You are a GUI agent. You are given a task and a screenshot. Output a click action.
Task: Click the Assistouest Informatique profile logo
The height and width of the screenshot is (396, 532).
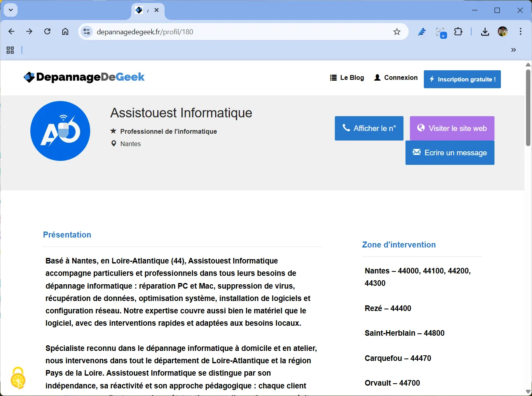(60, 131)
